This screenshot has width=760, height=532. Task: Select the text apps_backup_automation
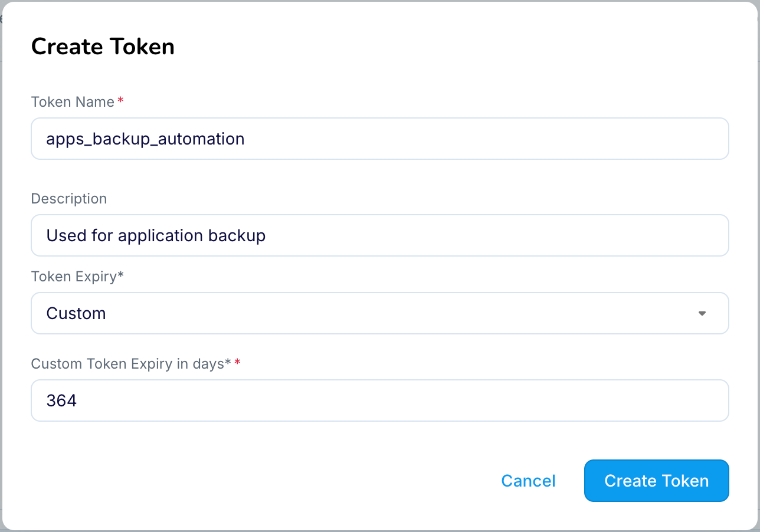click(x=145, y=139)
